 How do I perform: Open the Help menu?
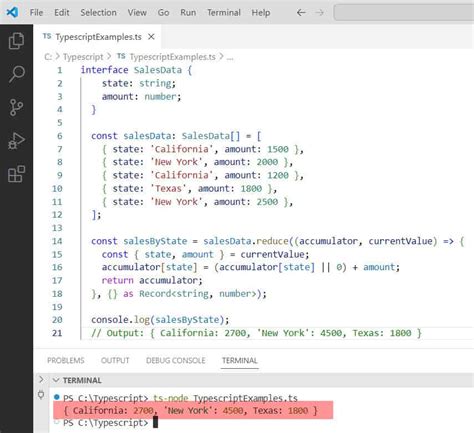[x=261, y=13]
